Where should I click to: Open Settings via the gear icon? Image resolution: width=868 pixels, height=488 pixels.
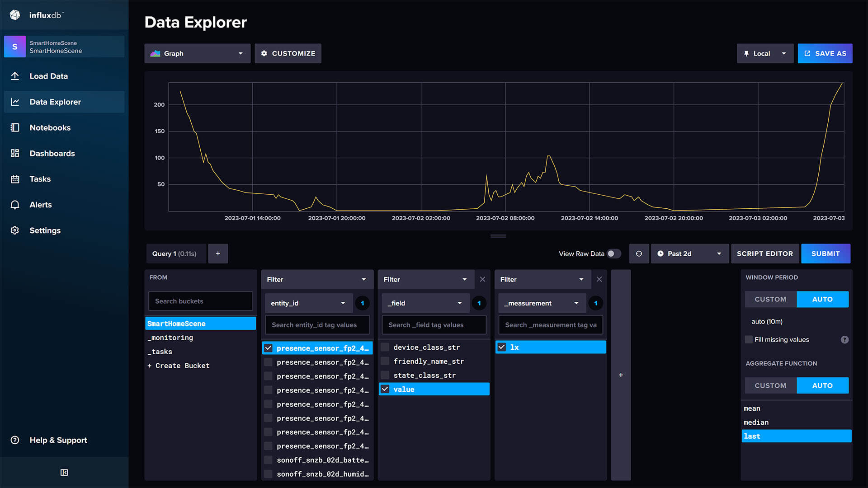[15, 230]
